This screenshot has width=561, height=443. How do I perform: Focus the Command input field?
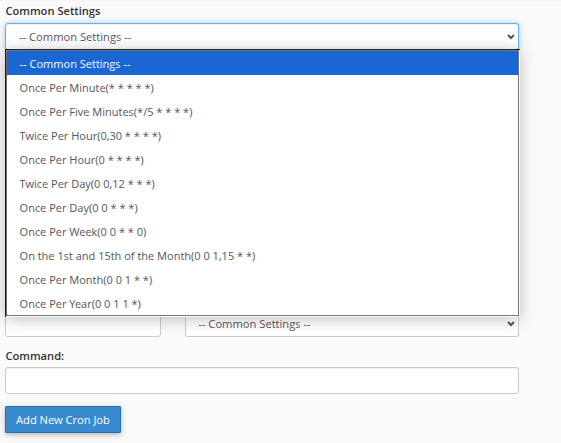(262, 380)
